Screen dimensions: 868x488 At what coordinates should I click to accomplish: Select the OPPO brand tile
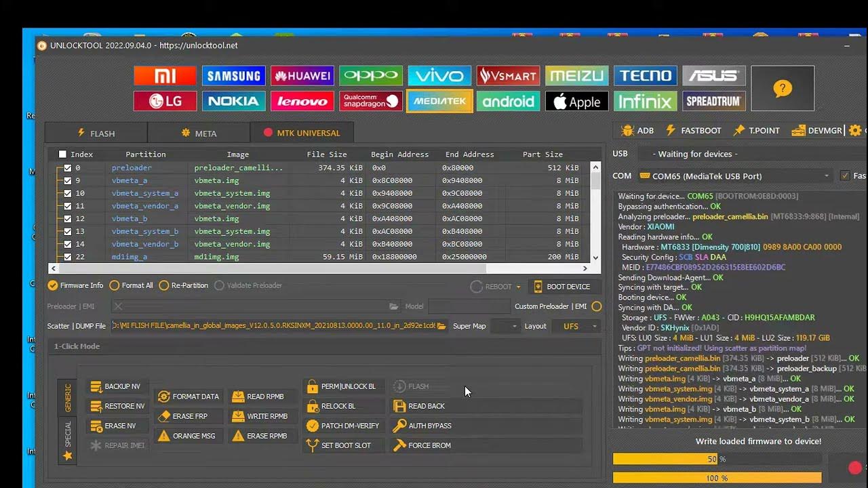(370, 75)
